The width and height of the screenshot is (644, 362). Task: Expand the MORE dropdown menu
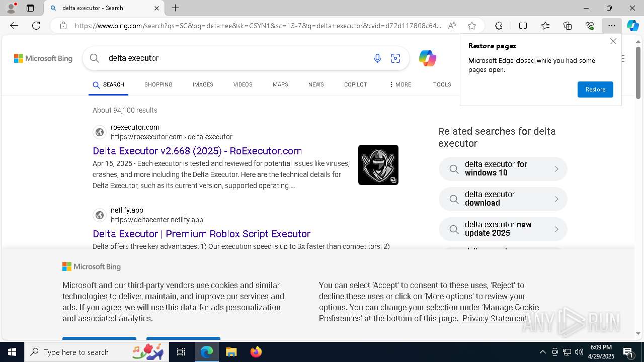click(400, 84)
